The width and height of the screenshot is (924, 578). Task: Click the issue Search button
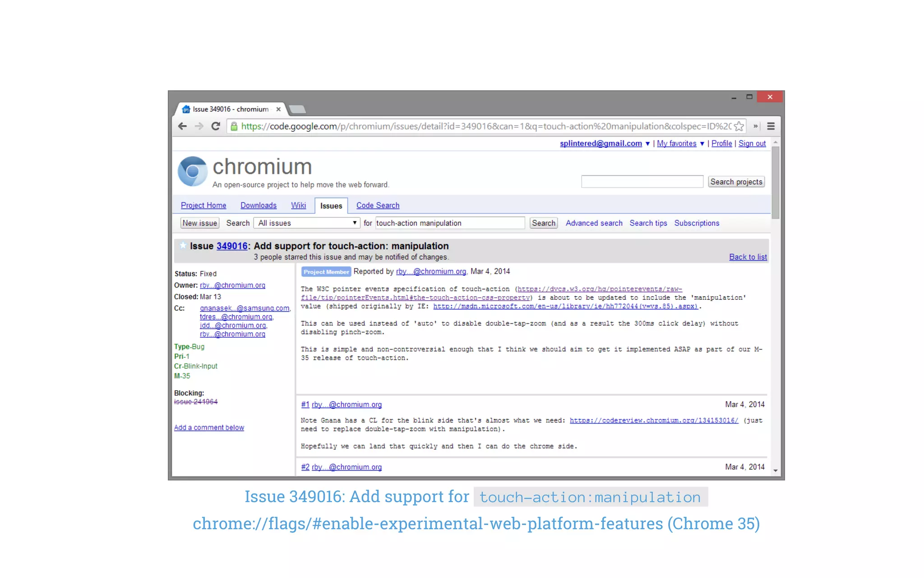[544, 223]
